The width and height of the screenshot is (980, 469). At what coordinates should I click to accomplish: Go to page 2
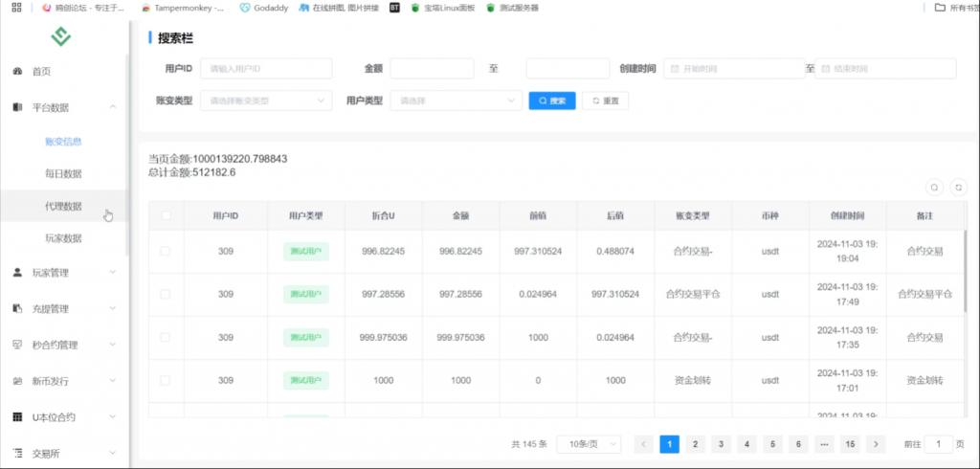tap(695, 444)
